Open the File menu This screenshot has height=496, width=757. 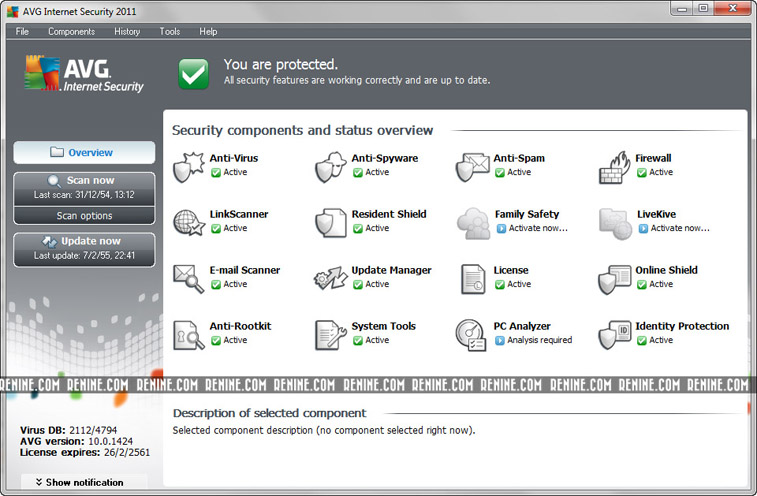click(x=22, y=31)
